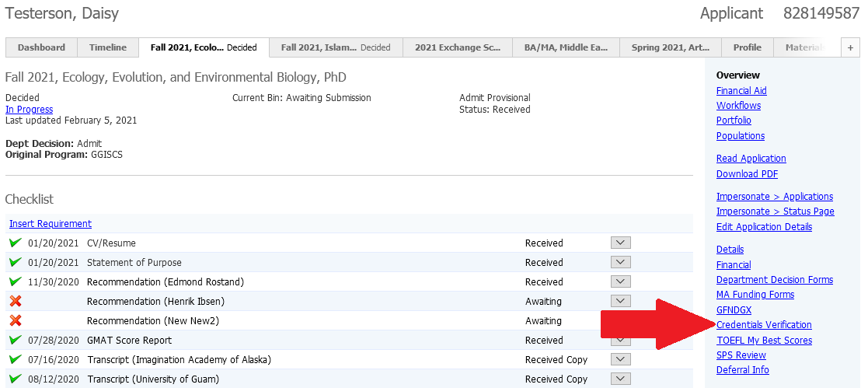Open MA Funding Forms link
Viewport: 868px width, 388px height.
point(755,295)
